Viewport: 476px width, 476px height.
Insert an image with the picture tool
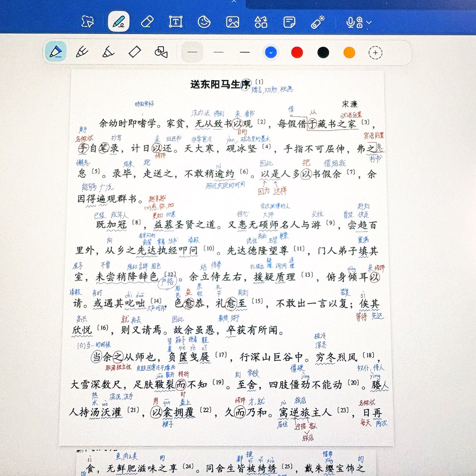(232, 22)
